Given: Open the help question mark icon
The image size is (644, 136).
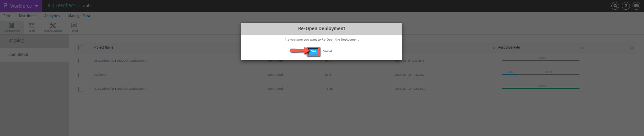Looking at the screenshot, I should point(626,6).
